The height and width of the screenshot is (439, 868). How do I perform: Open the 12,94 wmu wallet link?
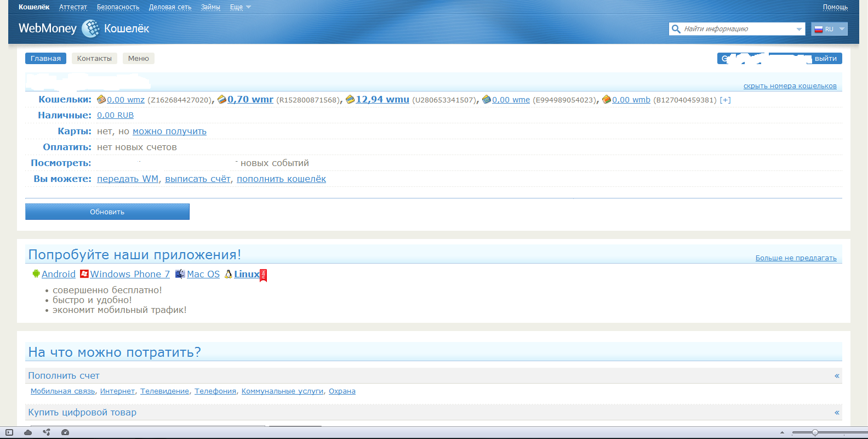pos(382,100)
